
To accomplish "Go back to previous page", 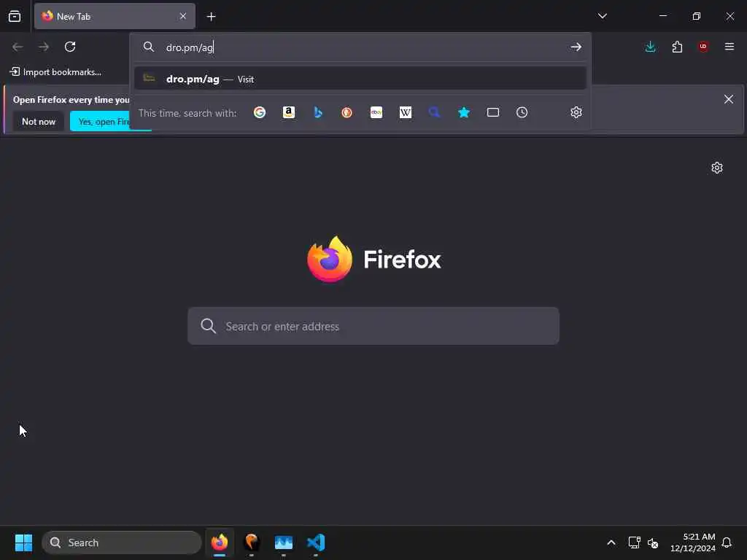I will (x=18, y=47).
